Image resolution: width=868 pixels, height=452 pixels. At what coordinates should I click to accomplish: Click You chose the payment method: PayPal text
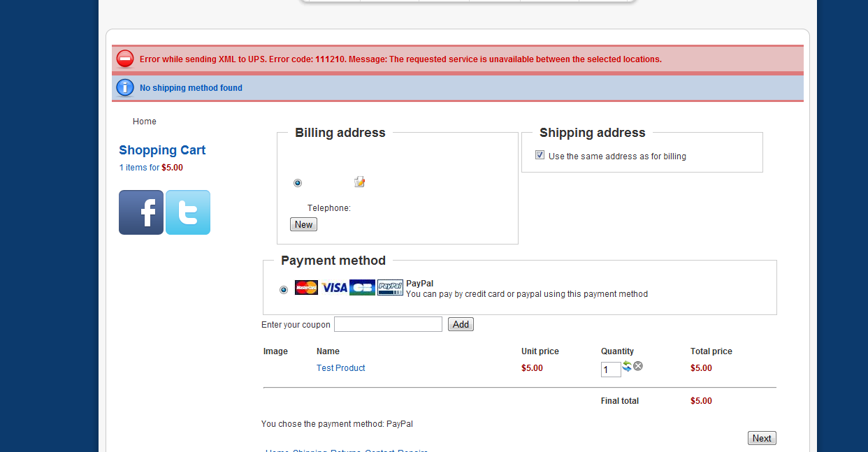coord(337,424)
